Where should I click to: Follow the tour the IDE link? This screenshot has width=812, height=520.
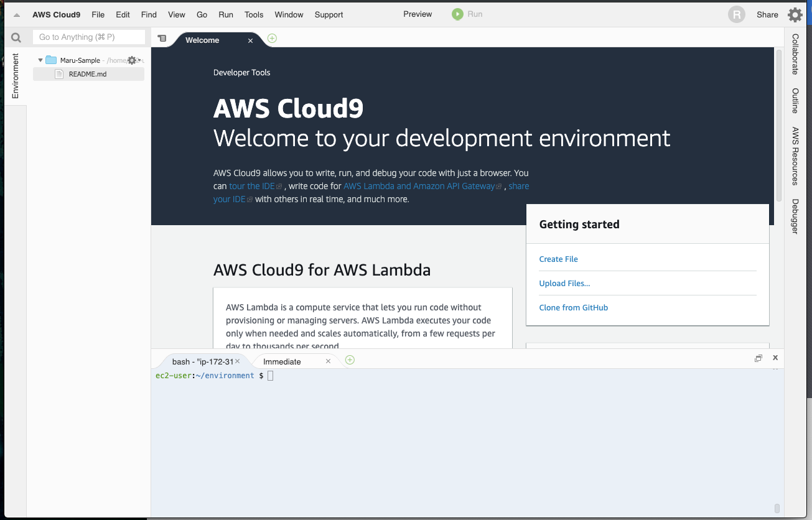pos(252,186)
